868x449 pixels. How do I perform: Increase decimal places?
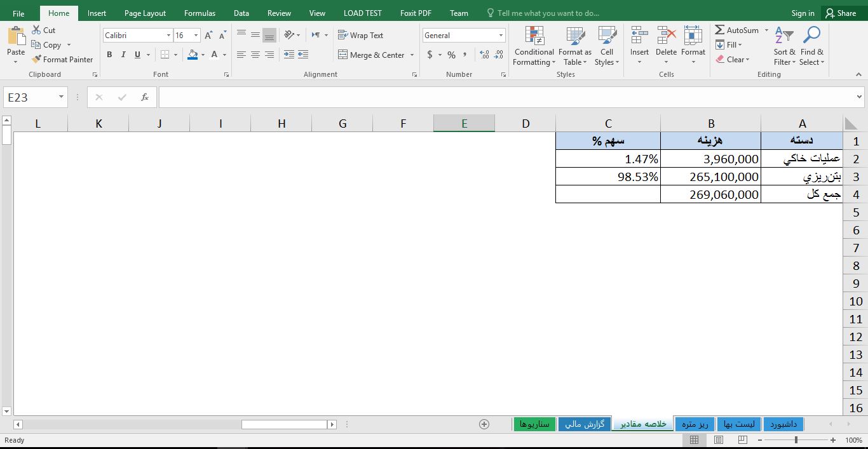pyautogui.click(x=484, y=55)
